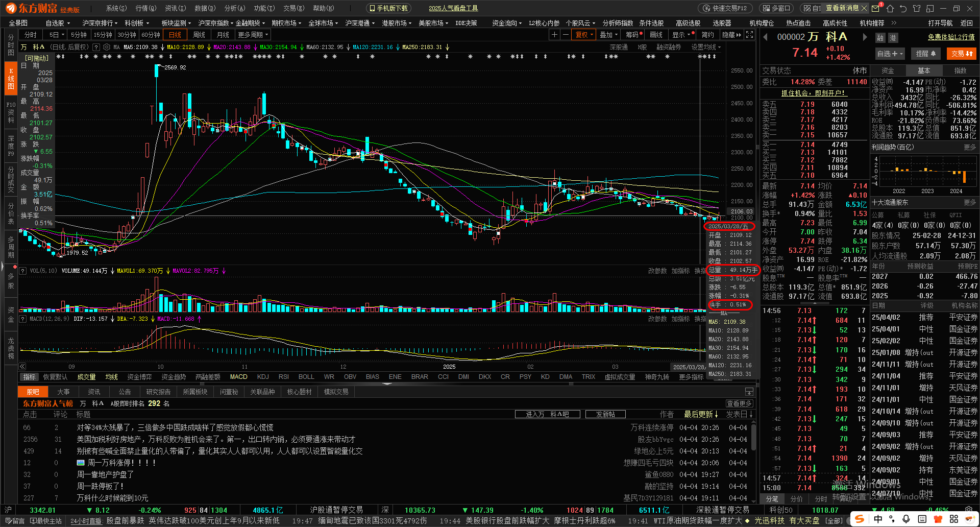Click 提醒 alert button
980x527 pixels.
point(925,53)
